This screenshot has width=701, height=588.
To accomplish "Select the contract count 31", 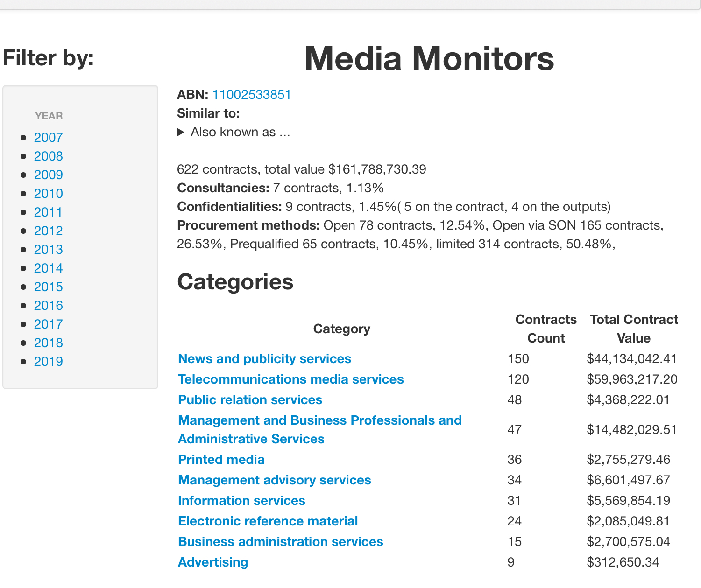I will 514,501.
